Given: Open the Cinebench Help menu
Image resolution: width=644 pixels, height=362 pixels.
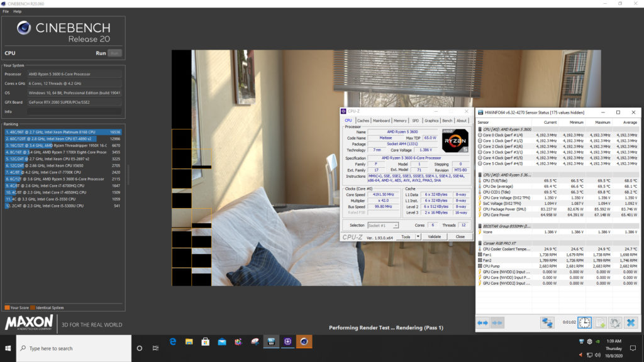Looking at the screenshot, I should coord(17,11).
